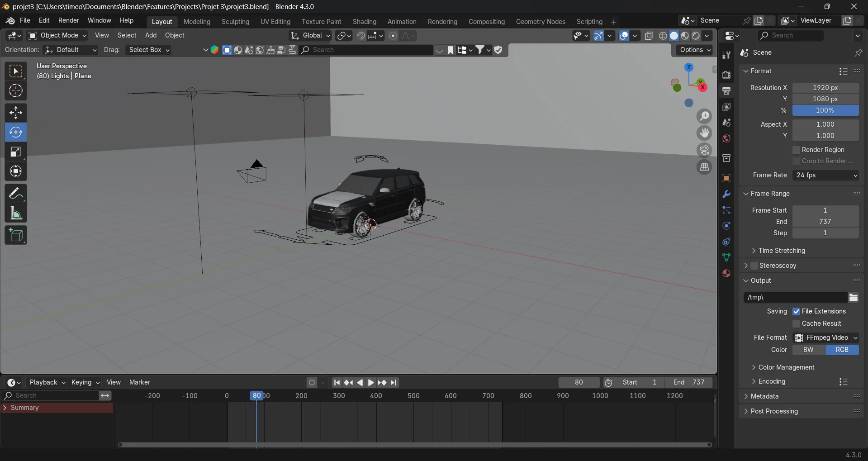Click the timeline horizontal scrollbar
The height and width of the screenshot is (461, 868).
pos(415,445)
